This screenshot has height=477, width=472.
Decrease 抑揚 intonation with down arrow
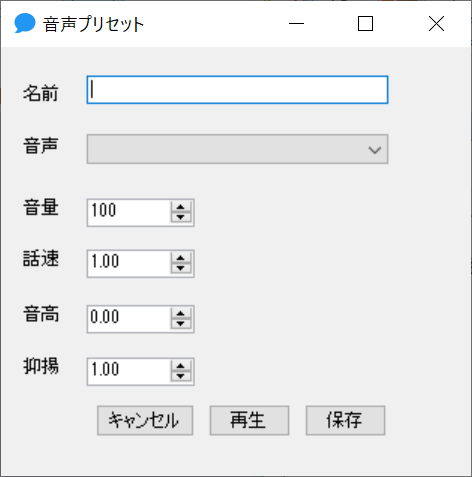pyautogui.click(x=181, y=377)
